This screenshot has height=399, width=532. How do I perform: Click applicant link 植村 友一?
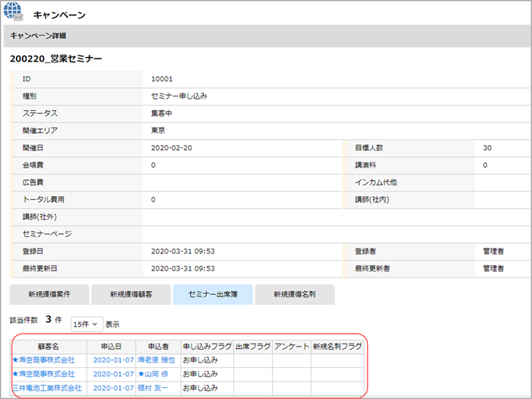pos(153,388)
